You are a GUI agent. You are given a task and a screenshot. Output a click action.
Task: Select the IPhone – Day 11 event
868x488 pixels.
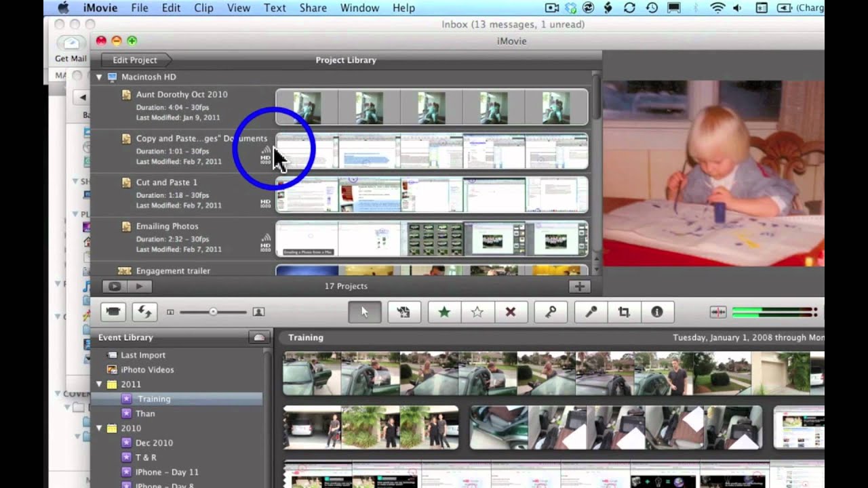pyautogui.click(x=166, y=472)
